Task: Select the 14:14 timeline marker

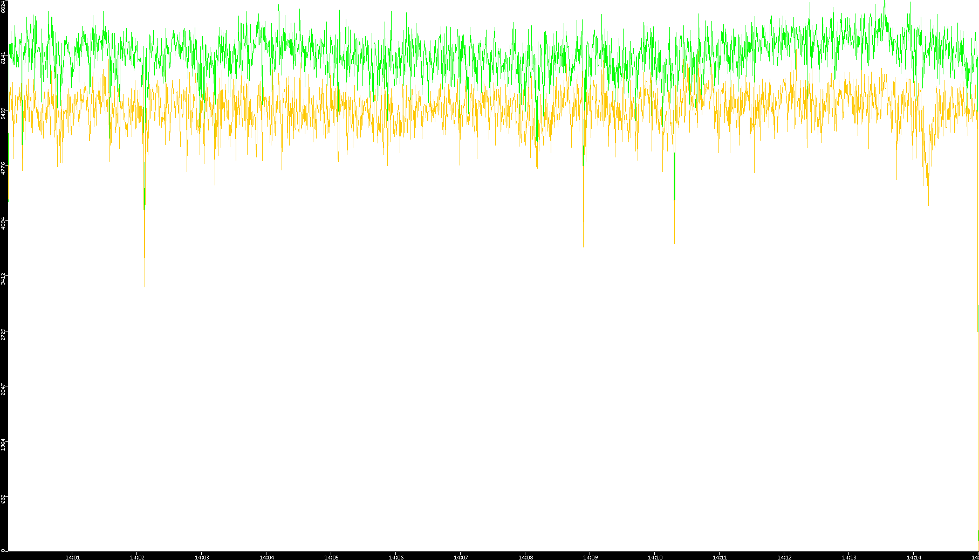Action: pos(914,557)
